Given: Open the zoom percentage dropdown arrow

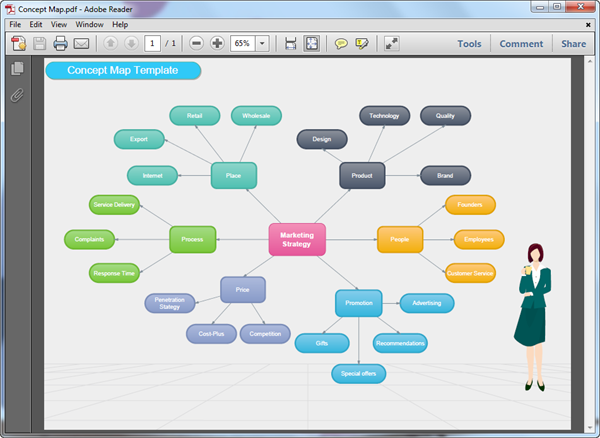Looking at the screenshot, I should point(262,44).
